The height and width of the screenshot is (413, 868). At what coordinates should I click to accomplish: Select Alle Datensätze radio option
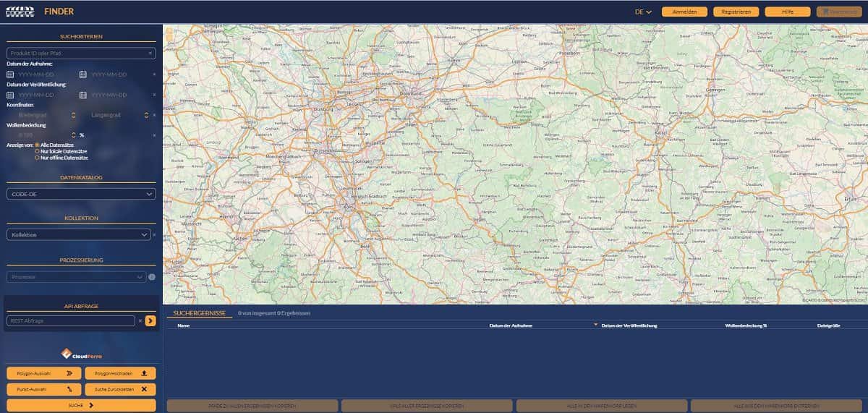(x=37, y=145)
